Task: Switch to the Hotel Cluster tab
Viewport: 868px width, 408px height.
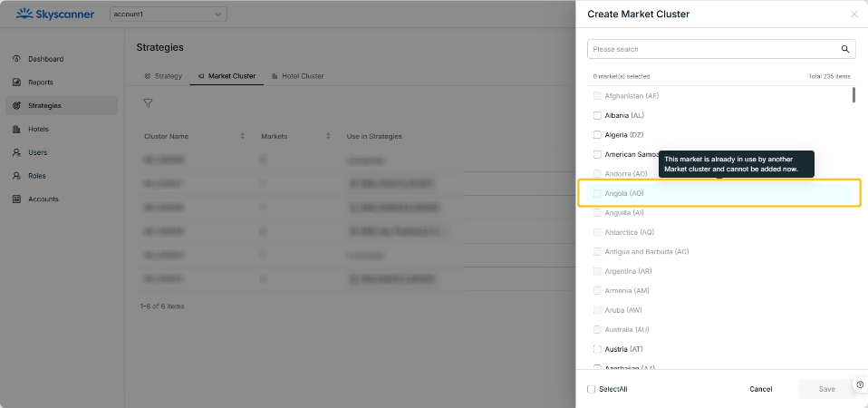Action: (297, 76)
